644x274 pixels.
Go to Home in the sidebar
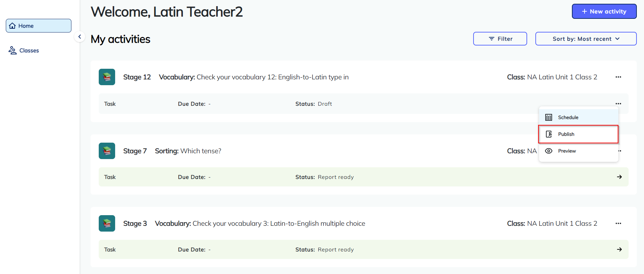38,26
